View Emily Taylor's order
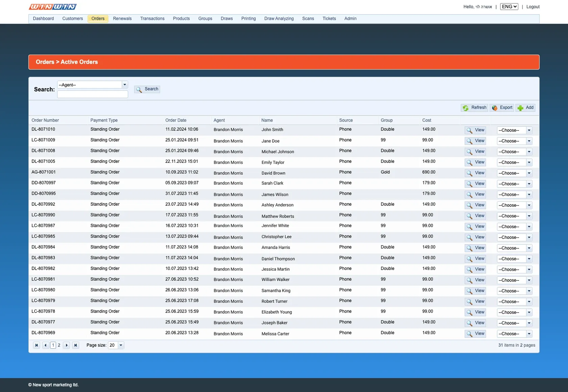Image resolution: width=568 pixels, height=392 pixels. pos(475,162)
